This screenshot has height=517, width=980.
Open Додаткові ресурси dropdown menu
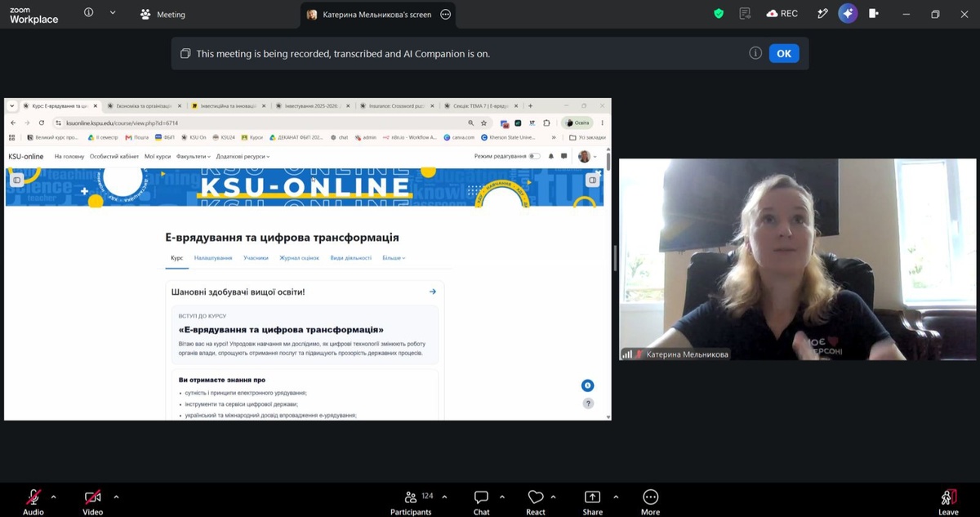pos(243,156)
